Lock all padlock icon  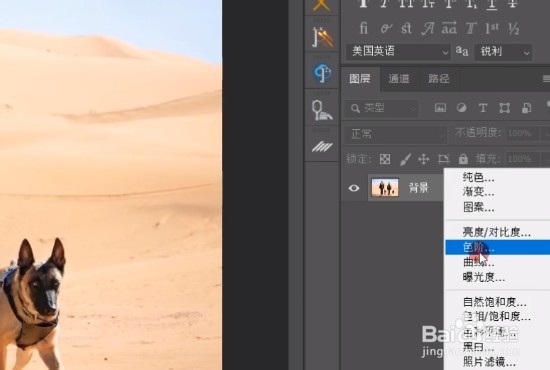463,159
